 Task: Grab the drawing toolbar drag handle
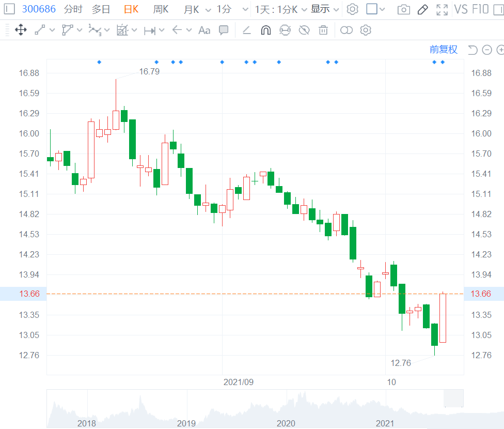[x=7, y=30]
